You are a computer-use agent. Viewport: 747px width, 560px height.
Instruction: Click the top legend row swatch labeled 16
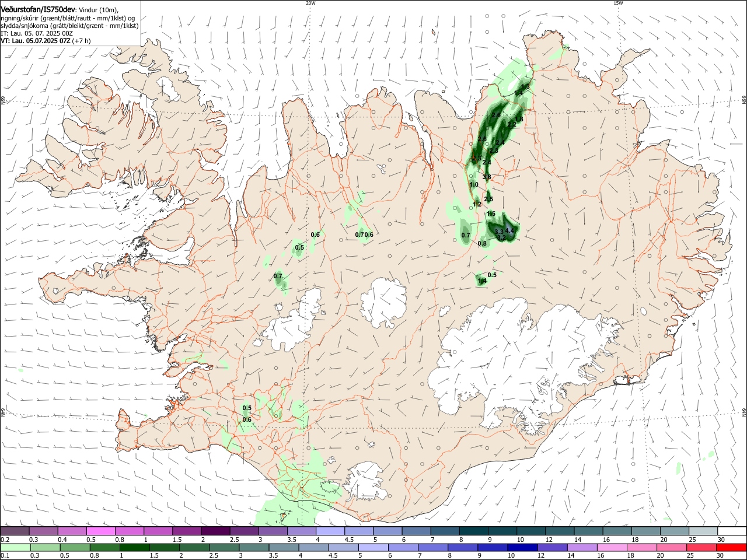617,531
